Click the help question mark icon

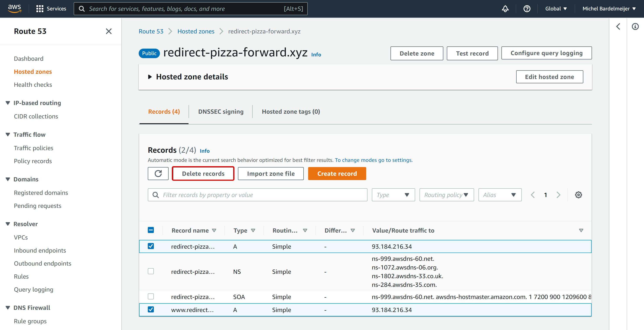click(x=527, y=9)
